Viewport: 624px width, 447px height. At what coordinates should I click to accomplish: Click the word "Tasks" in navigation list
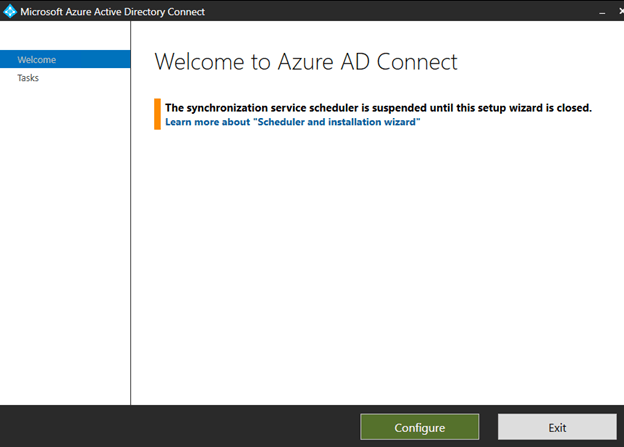pos(28,78)
